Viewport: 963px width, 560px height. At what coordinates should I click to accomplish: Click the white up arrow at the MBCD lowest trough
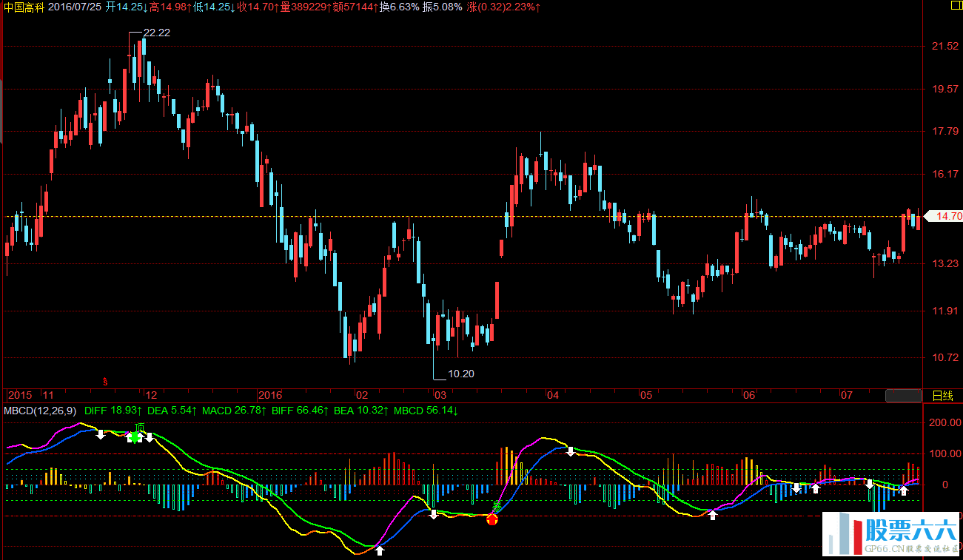pyautogui.click(x=380, y=550)
